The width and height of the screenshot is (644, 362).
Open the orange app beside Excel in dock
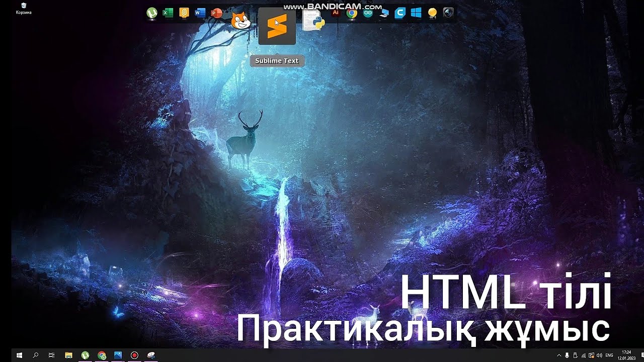(184, 13)
